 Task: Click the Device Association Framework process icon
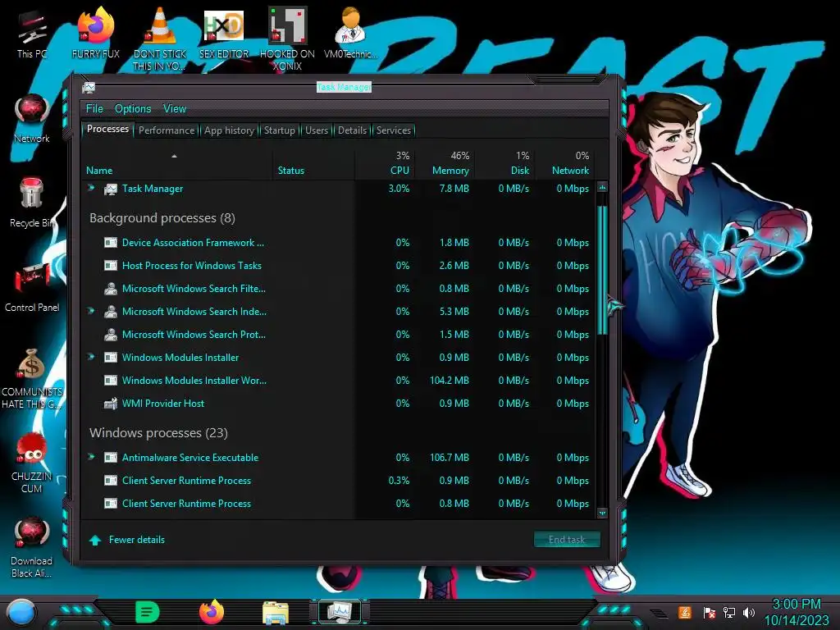tap(111, 243)
